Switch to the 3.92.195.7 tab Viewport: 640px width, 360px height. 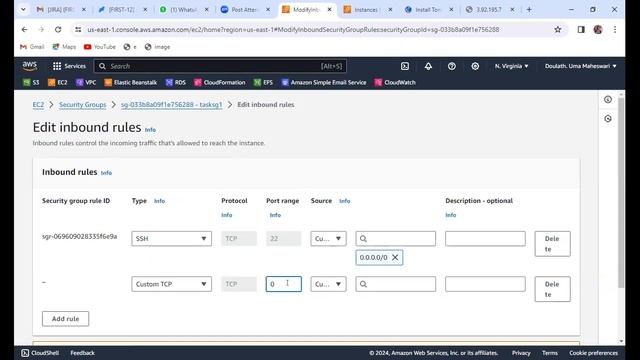tap(489, 9)
